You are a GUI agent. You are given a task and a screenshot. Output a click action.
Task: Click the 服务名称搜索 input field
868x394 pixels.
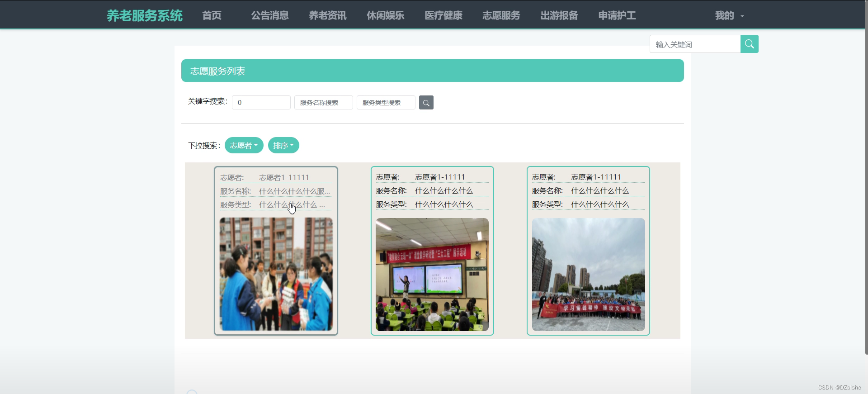(x=324, y=103)
